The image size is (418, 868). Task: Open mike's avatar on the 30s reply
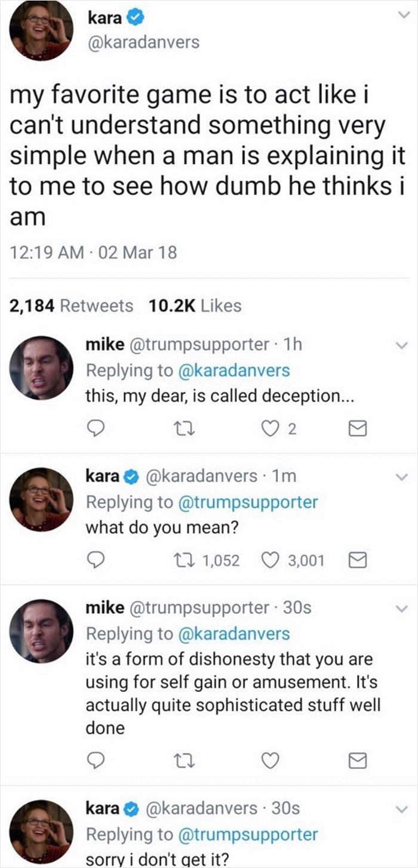click(x=41, y=631)
